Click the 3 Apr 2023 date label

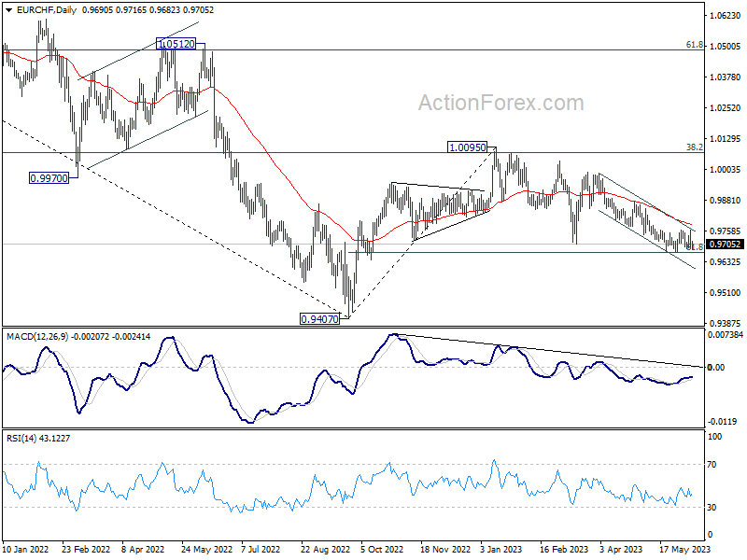tap(621, 549)
